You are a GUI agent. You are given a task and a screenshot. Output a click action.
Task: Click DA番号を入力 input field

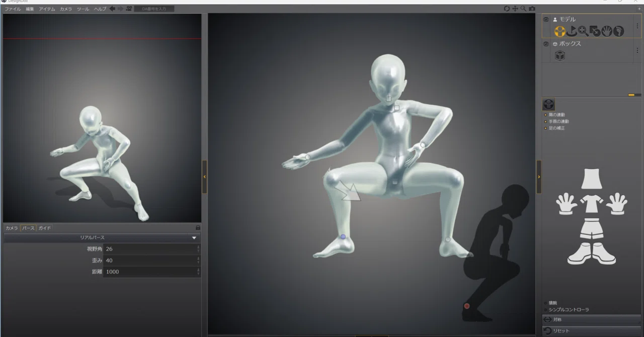click(154, 9)
